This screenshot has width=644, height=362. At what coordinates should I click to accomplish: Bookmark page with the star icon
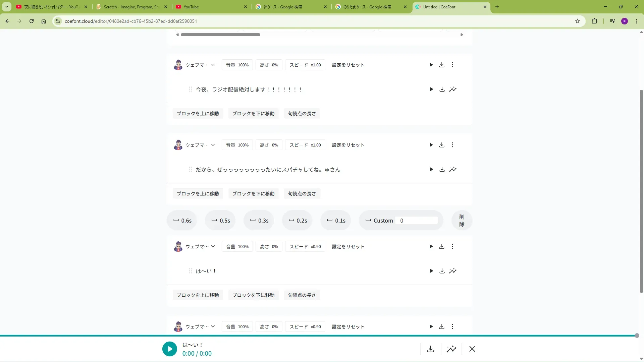(577, 21)
